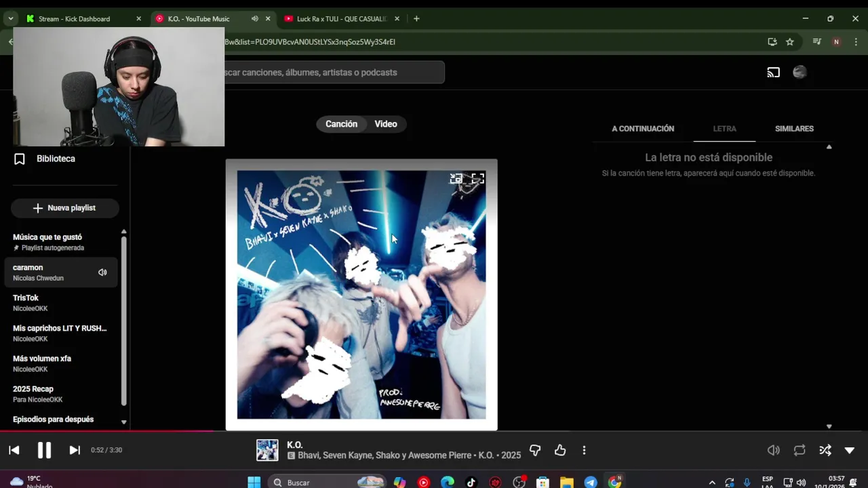Enter fullscreen from album art
Screen dimensions: 868x488
(x=478, y=179)
